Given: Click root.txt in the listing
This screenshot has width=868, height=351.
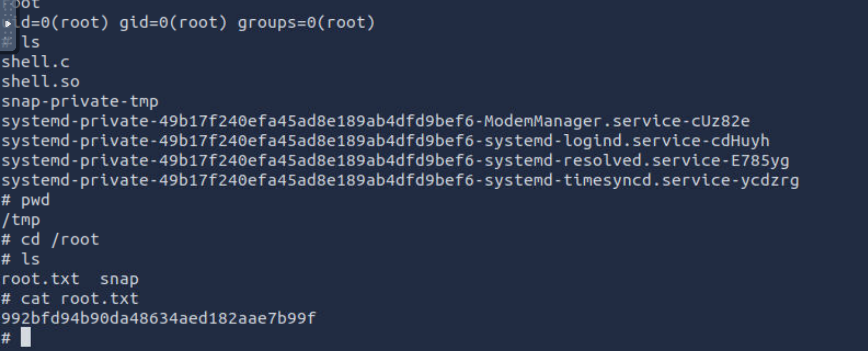Looking at the screenshot, I should click(x=40, y=279).
